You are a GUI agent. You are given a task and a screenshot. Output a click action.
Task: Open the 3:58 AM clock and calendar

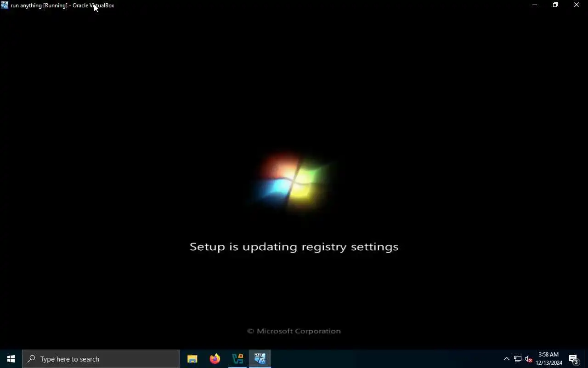(x=549, y=359)
